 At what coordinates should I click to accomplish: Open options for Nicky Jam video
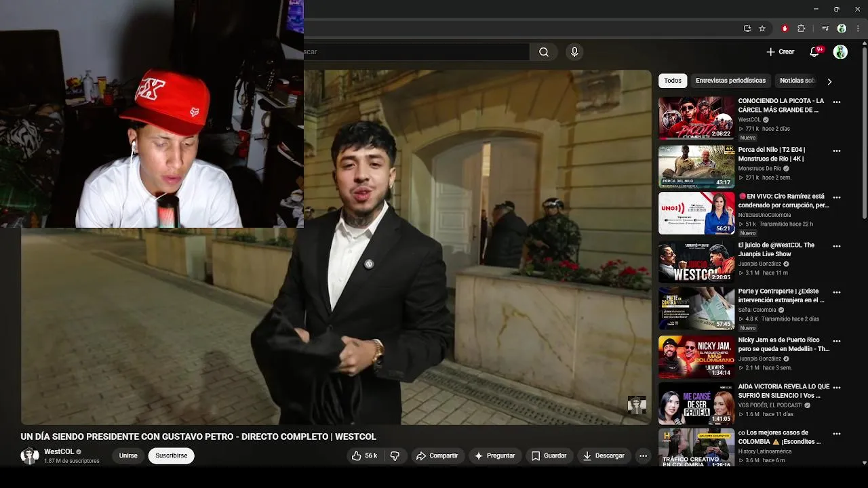pyautogui.click(x=837, y=341)
